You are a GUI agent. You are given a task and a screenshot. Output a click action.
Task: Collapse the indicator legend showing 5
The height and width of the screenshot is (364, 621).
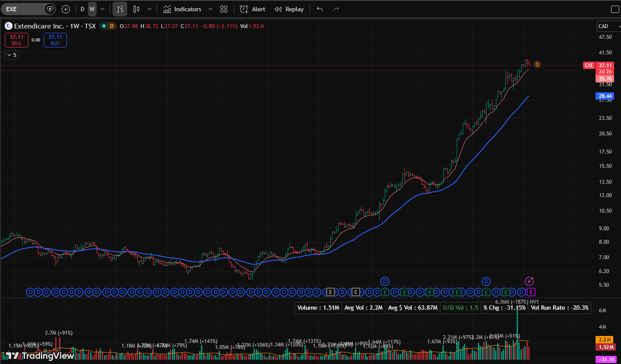click(12, 55)
